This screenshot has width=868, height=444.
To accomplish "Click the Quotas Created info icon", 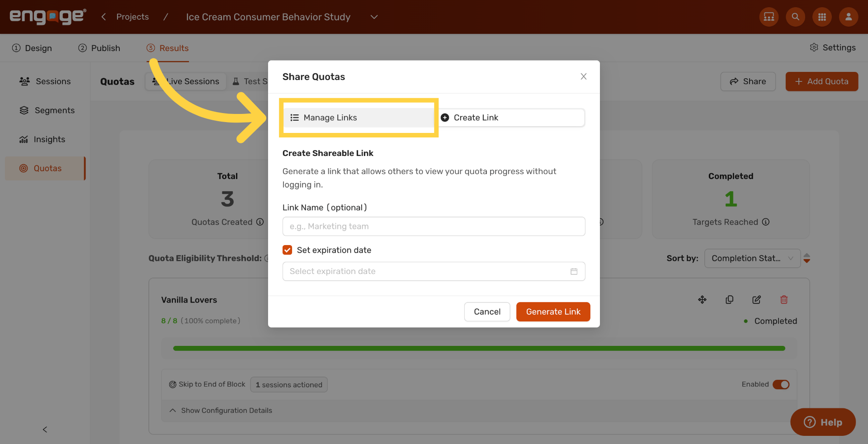I will [x=260, y=222].
